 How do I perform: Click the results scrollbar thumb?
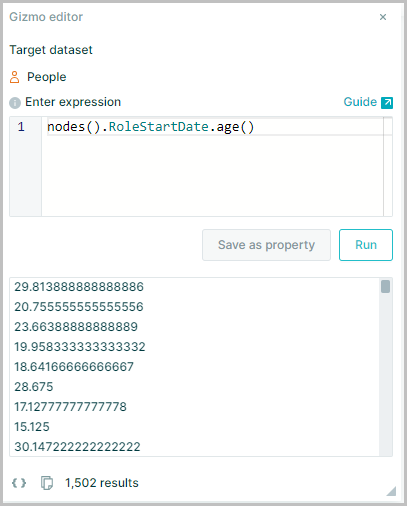(385, 287)
